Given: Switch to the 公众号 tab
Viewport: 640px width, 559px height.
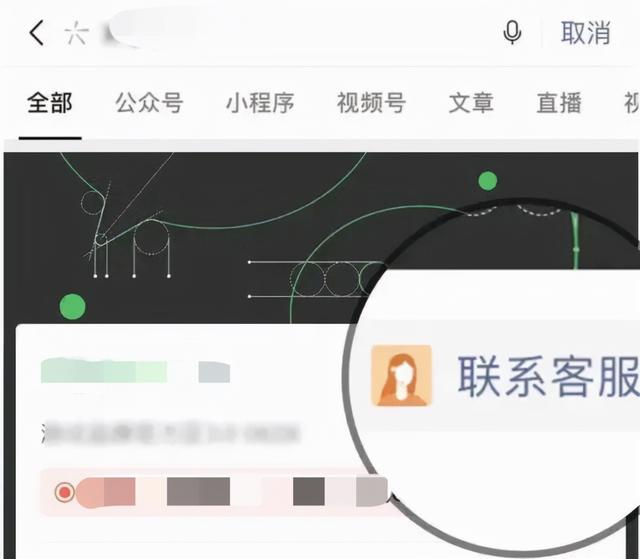Looking at the screenshot, I should [149, 103].
